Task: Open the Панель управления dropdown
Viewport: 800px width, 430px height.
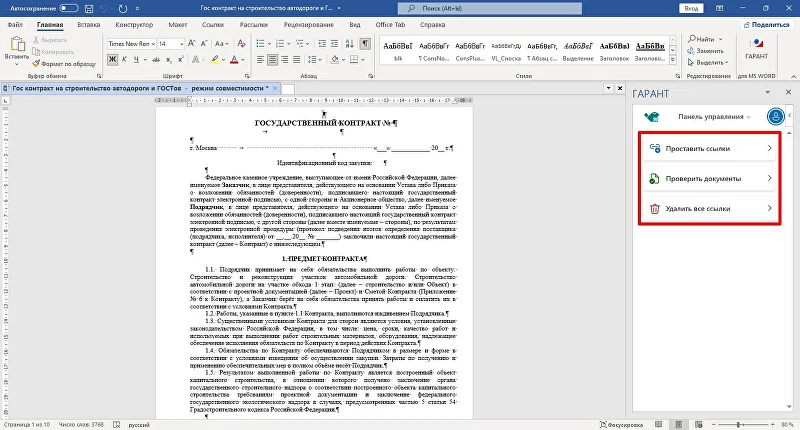Action: (x=713, y=116)
